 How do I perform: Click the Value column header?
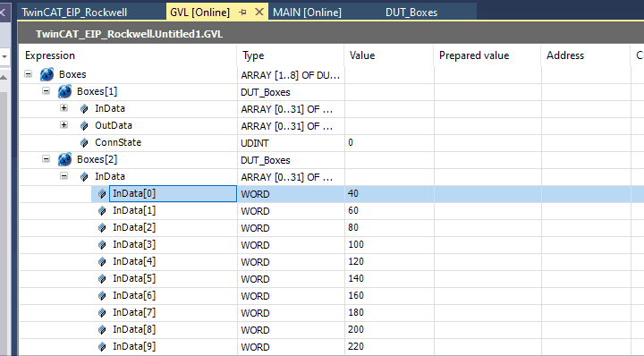point(389,55)
